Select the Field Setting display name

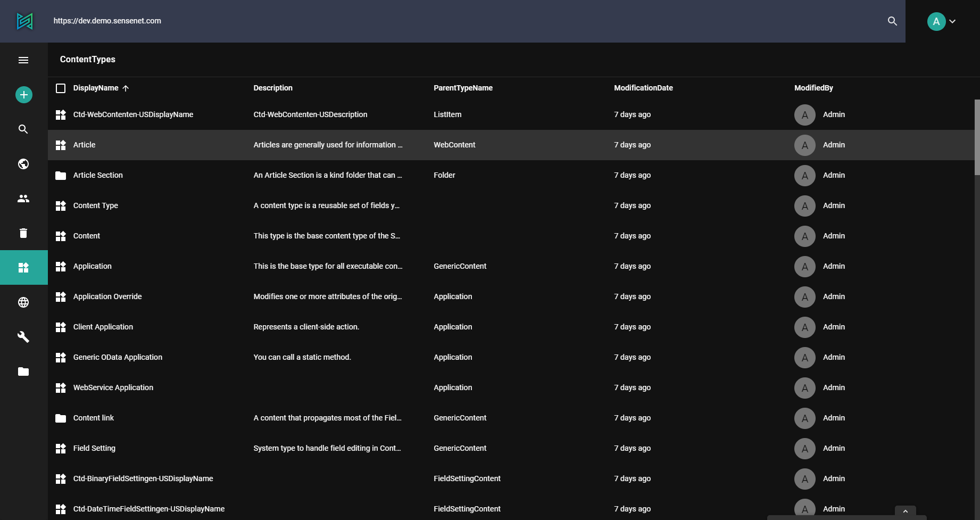94,448
